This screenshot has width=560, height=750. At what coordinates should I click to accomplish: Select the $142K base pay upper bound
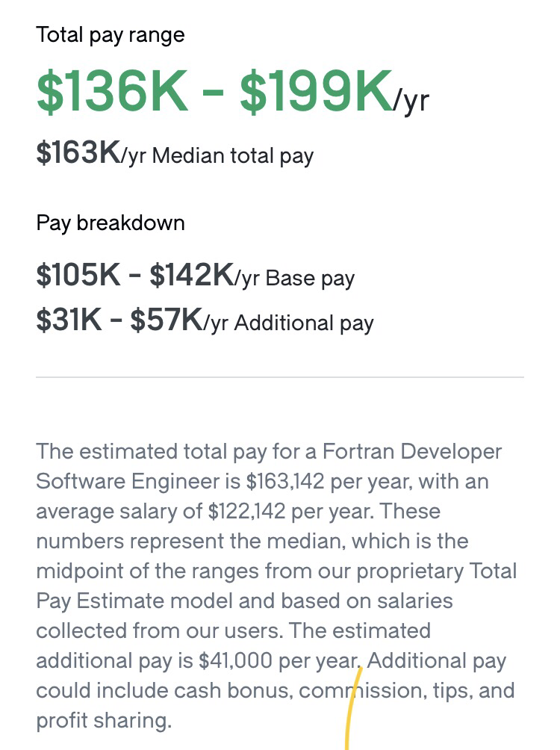pos(192,276)
